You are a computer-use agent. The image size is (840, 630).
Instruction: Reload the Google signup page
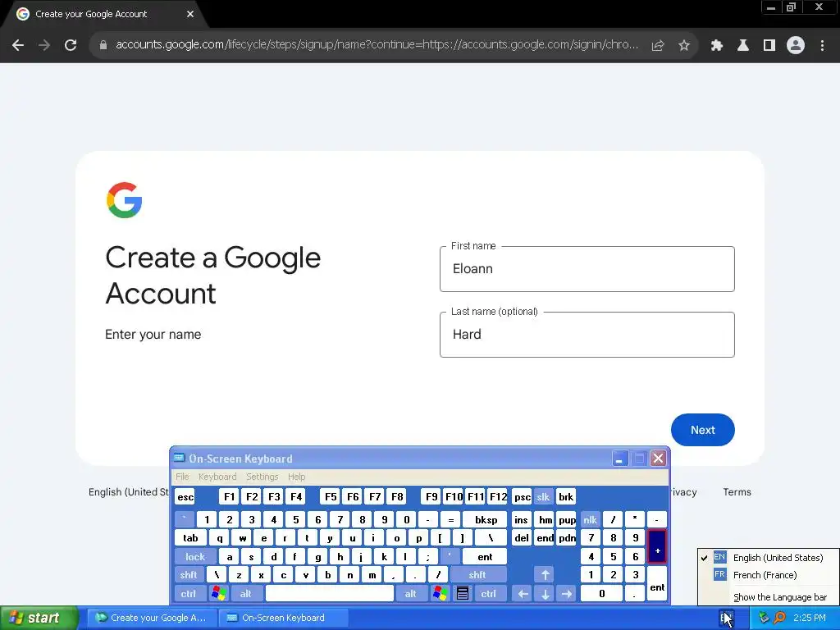click(x=71, y=46)
